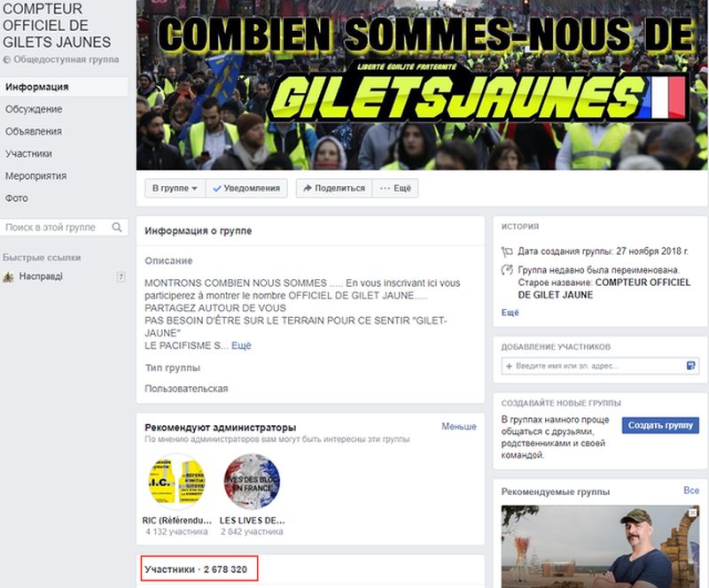Viewport: 709px width, 588px height.
Task: Click the Наcправді shortcut icon
Action: tap(9, 276)
